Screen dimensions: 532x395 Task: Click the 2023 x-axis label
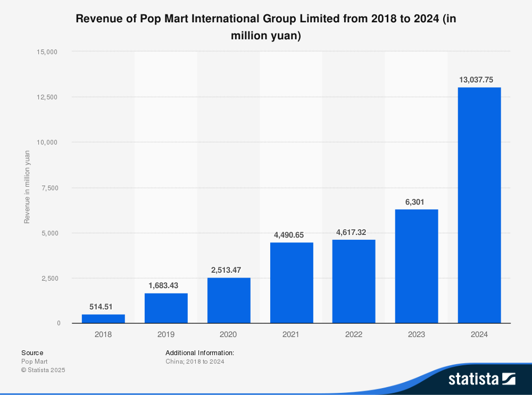[x=417, y=334]
